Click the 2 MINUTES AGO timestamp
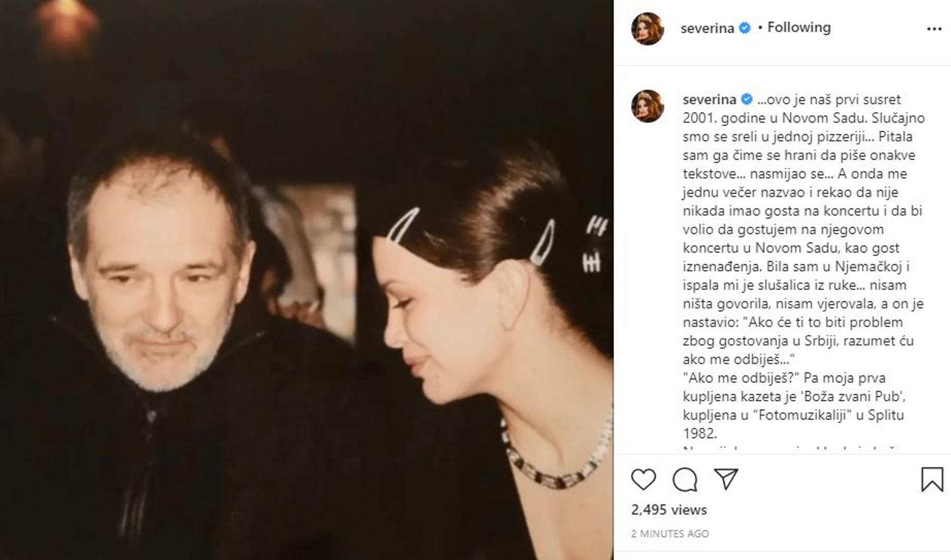 tap(669, 534)
